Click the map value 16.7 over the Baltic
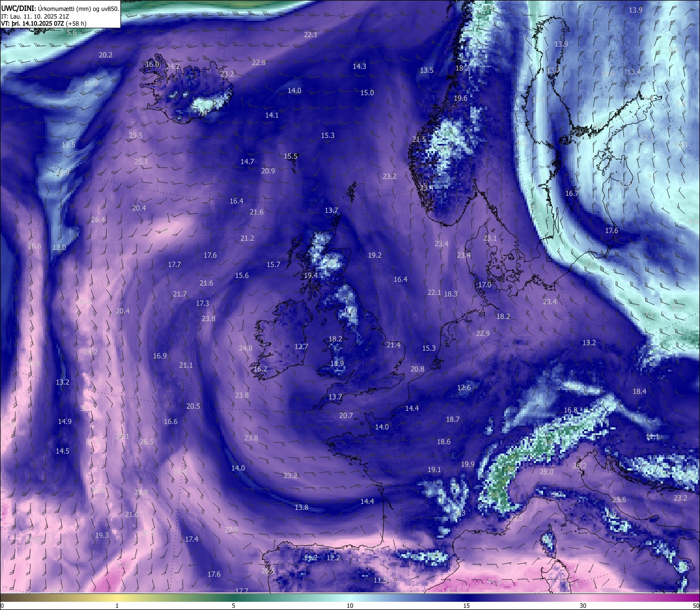The height and width of the screenshot is (610, 700). point(571,194)
